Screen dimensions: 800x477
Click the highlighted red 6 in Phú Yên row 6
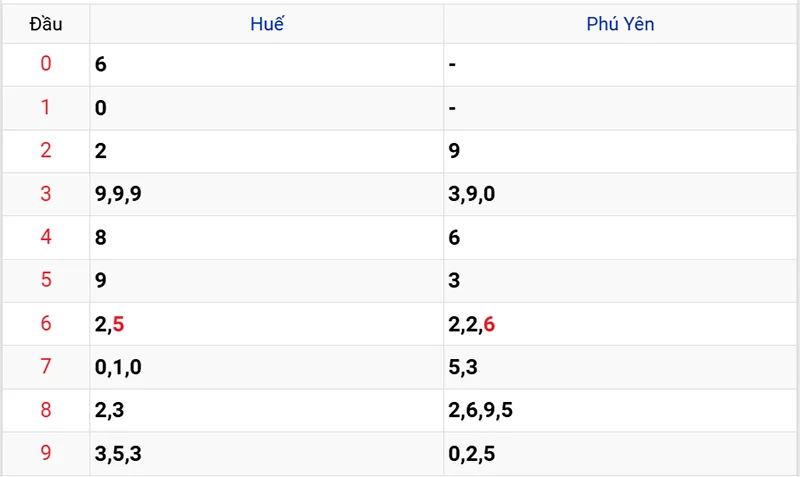tap(489, 324)
